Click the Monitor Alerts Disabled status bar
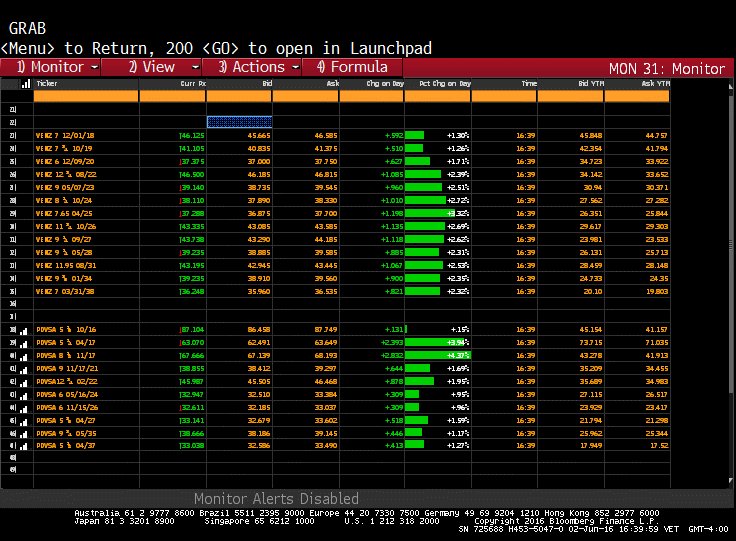Viewport: 736px width, 541px height. (276, 498)
